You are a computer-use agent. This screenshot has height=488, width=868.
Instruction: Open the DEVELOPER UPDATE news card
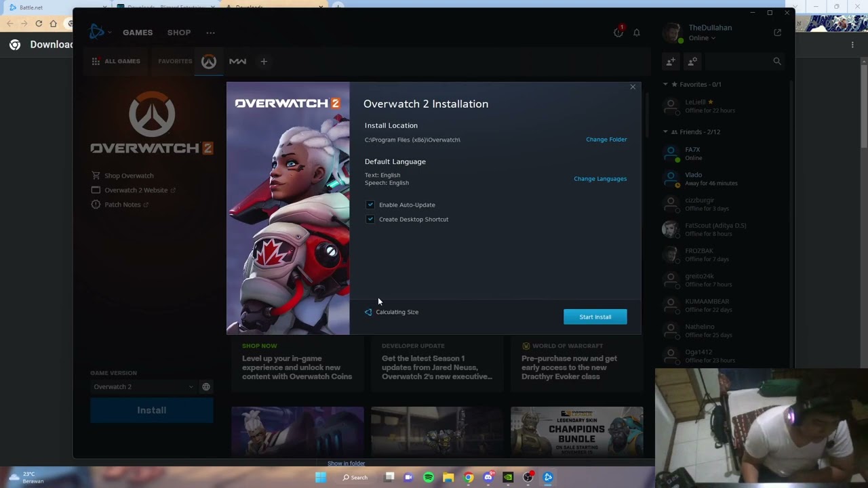click(x=437, y=363)
